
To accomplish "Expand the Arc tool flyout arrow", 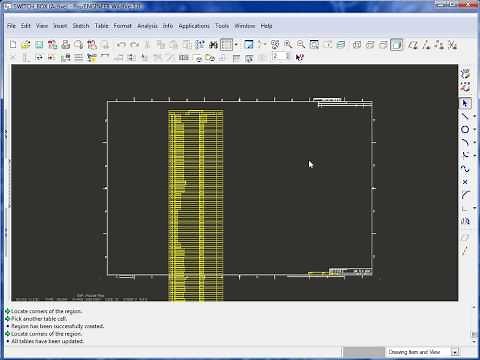I will (x=475, y=142).
